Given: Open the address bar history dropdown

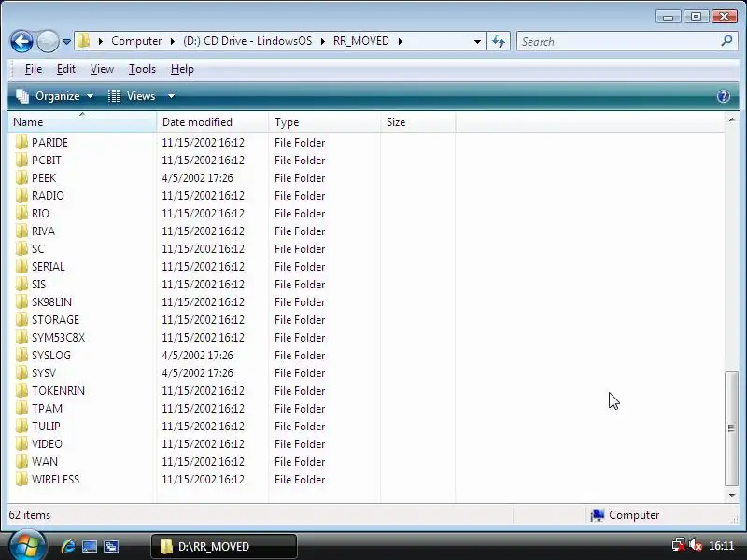Looking at the screenshot, I should click(x=477, y=41).
